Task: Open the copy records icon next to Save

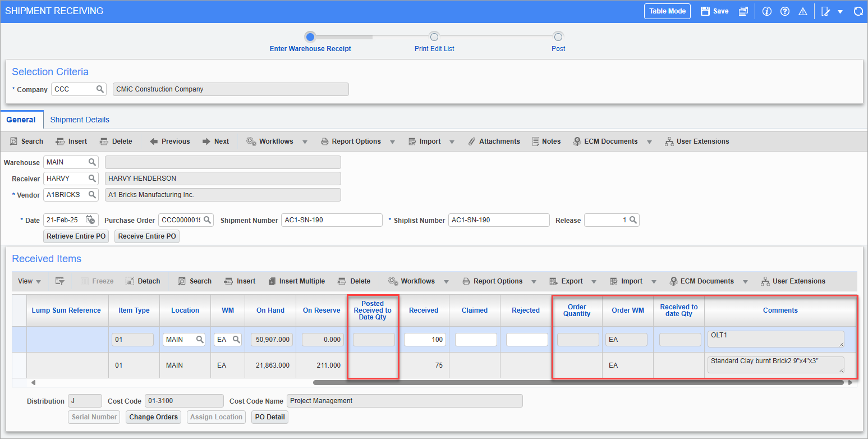Action: coord(743,11)
